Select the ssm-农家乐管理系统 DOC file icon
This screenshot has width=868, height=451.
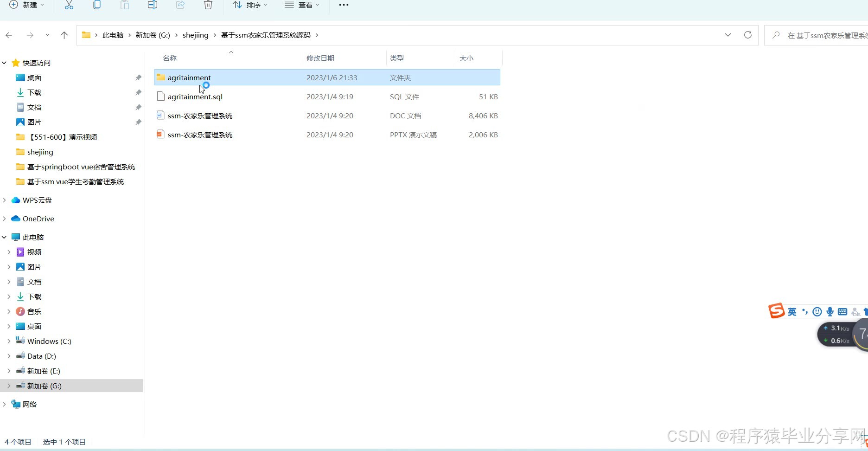coord(160,115)
